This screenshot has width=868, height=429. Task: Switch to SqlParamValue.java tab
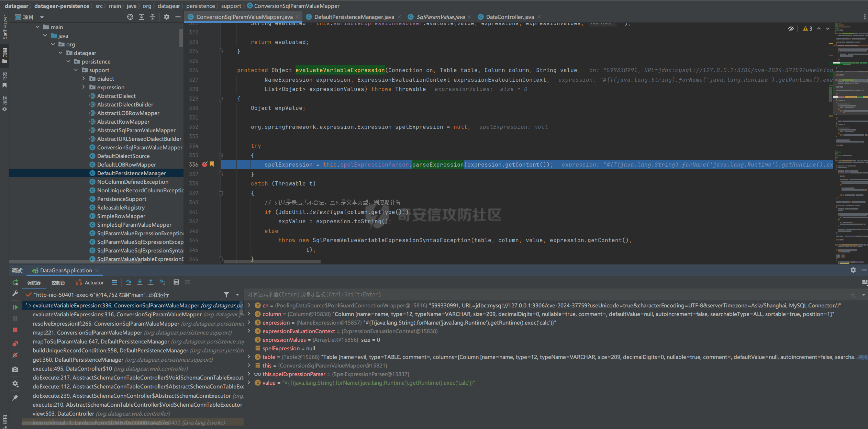[440, 17]
